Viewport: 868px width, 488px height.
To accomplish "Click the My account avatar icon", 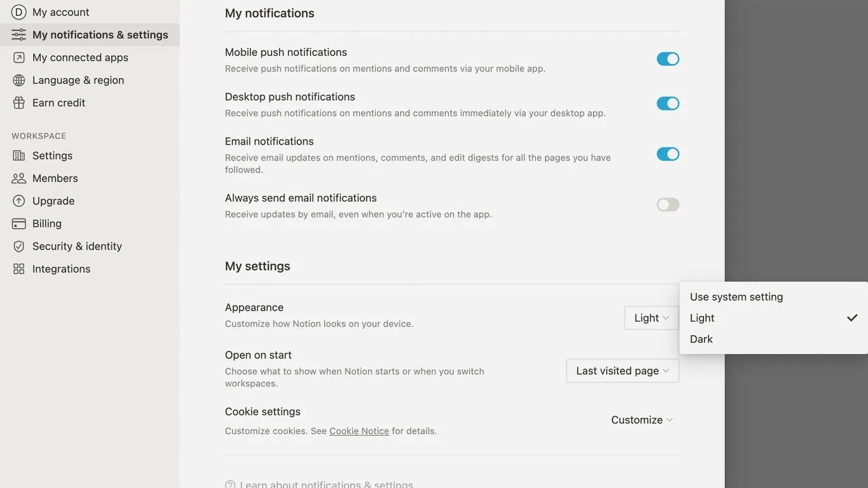I will (19, 12).
